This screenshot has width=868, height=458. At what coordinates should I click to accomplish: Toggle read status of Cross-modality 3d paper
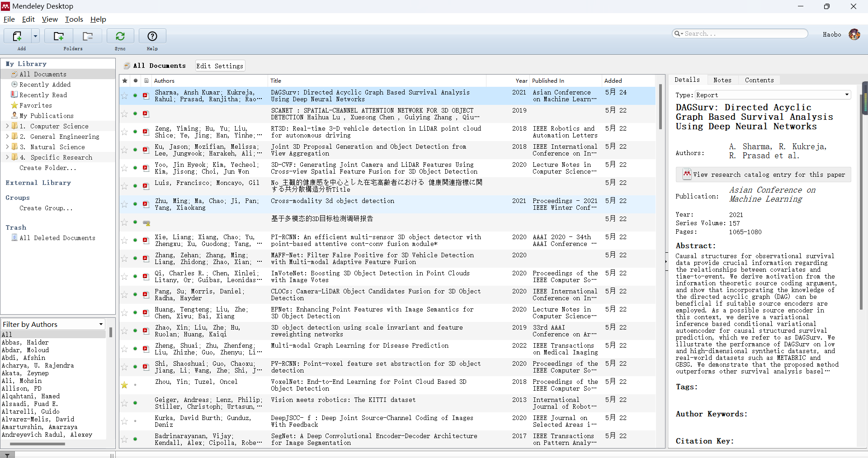tap(135, 204)
